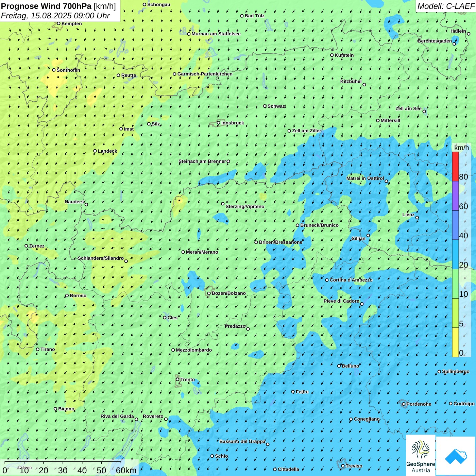Select the red legend color above 80
Viewport: 476px width, 476px height.
[455, 166]
